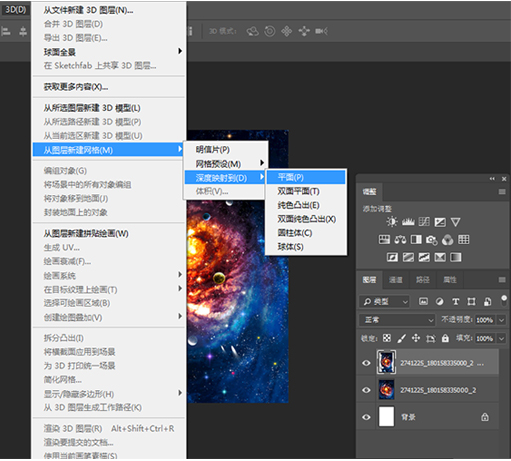Open the 3D(D) menu in menu bar
The height and width of the screenshot is (461, 511).
click(16, 9)
